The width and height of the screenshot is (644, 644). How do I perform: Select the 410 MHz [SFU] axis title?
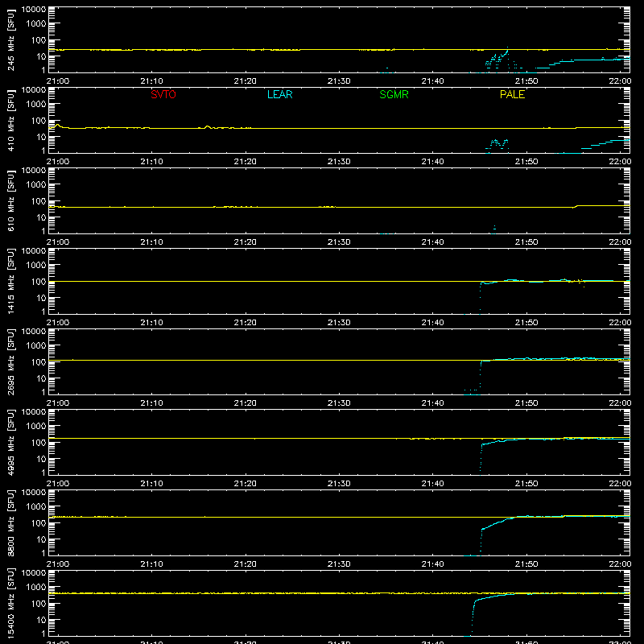pyautogui.click(x=10, y=120)
